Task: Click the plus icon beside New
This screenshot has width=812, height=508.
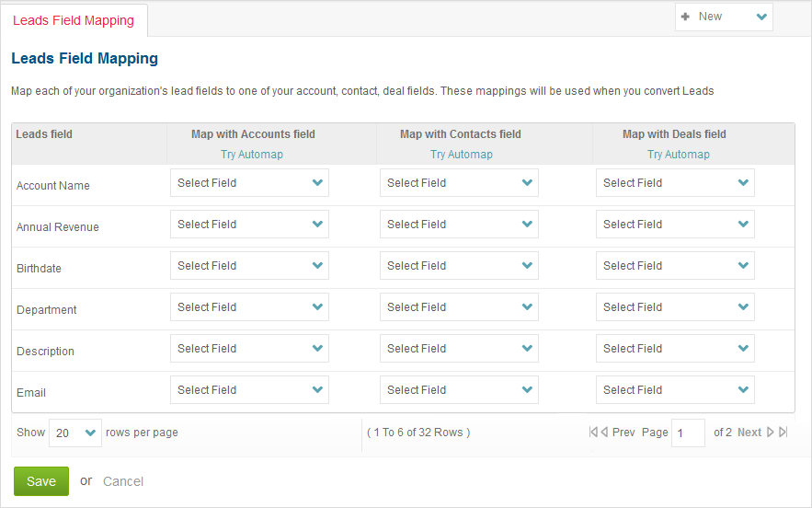Action: click(x=685, y=17)
